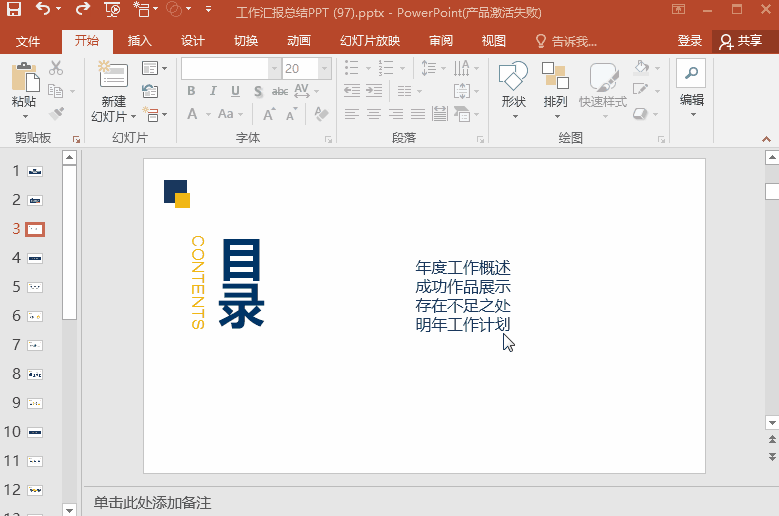This screenshot has width=779, height=516.
Task: Open the Clipboard dialog launcher
Action: tap(76, 140)
